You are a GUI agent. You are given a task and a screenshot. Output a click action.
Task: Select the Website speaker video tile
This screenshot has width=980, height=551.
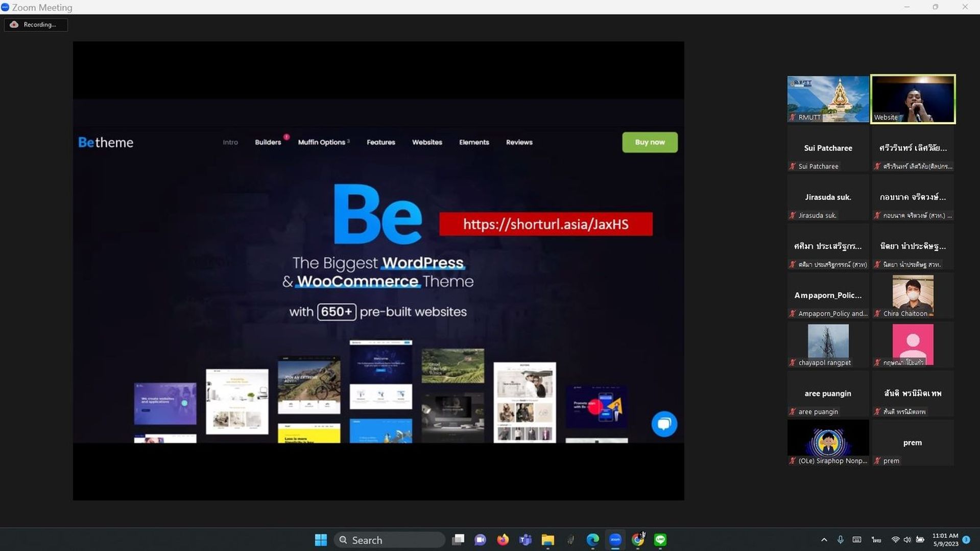tap(913, 99)
